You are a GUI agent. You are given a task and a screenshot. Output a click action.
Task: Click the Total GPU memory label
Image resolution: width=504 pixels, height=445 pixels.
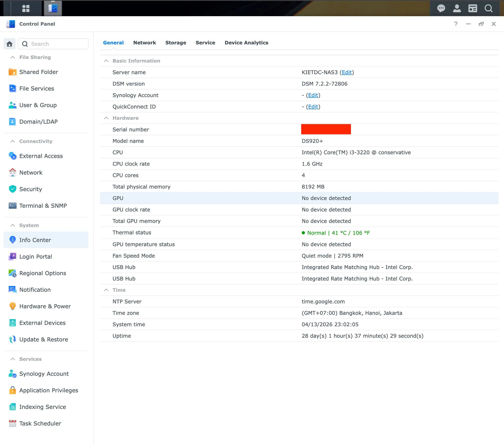tap(136, 221)
